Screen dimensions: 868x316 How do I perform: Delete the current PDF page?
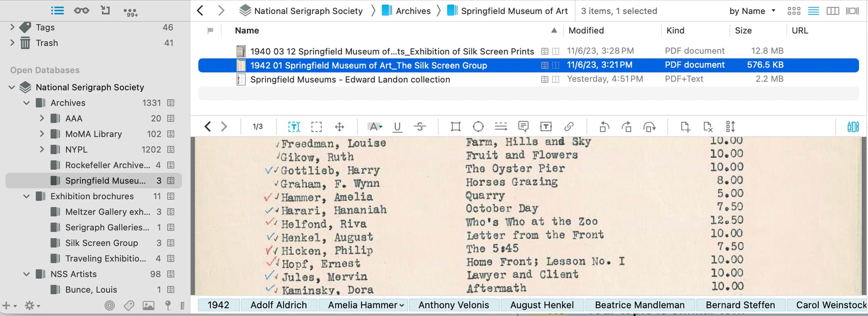point(708,127)
